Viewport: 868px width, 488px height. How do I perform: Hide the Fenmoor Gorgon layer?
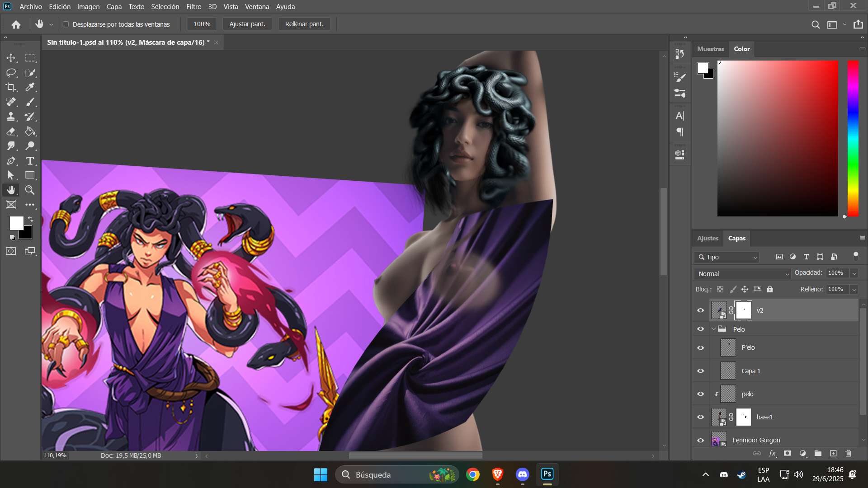pos(701,440)
